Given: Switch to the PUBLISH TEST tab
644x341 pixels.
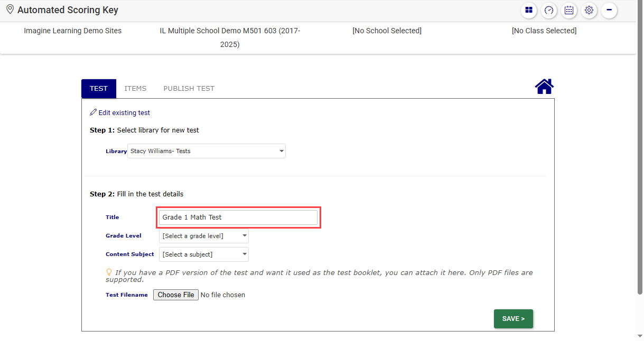Looking at the screenshot, I should [189, 89].
